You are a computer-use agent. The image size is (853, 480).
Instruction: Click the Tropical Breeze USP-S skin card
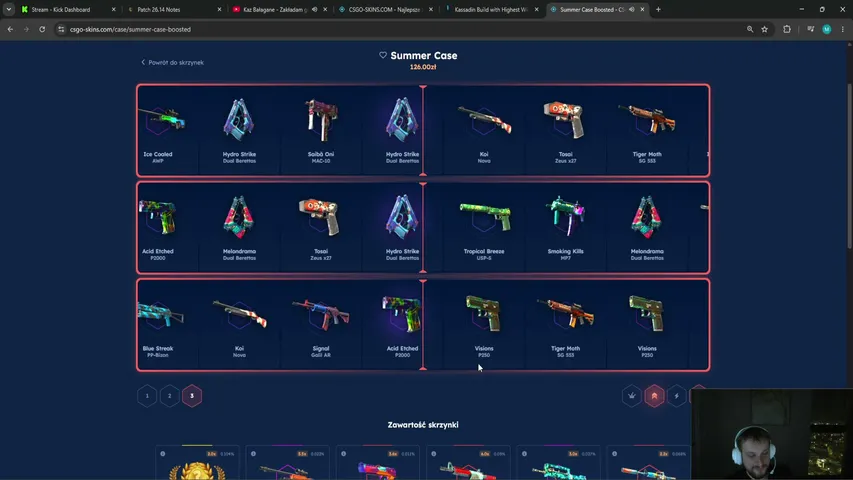pyautogui.click(x=484, y=227)
